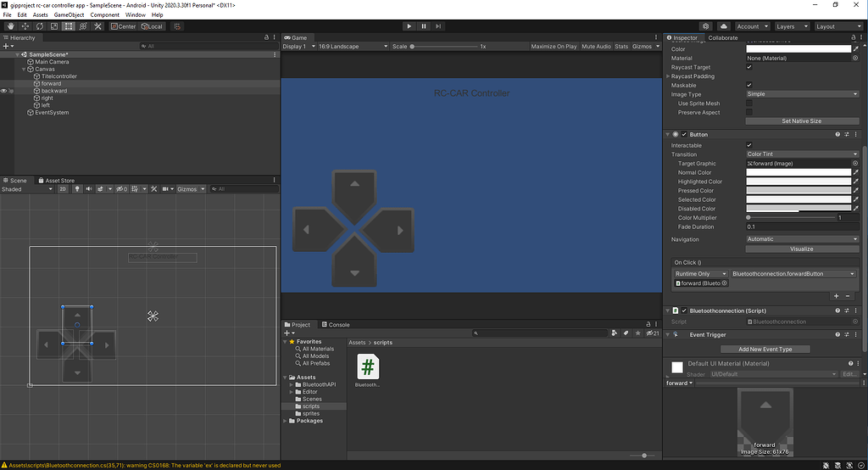Expand the Raycast Padding section
This screenshot has width=868, height=470.
(668, 76)
